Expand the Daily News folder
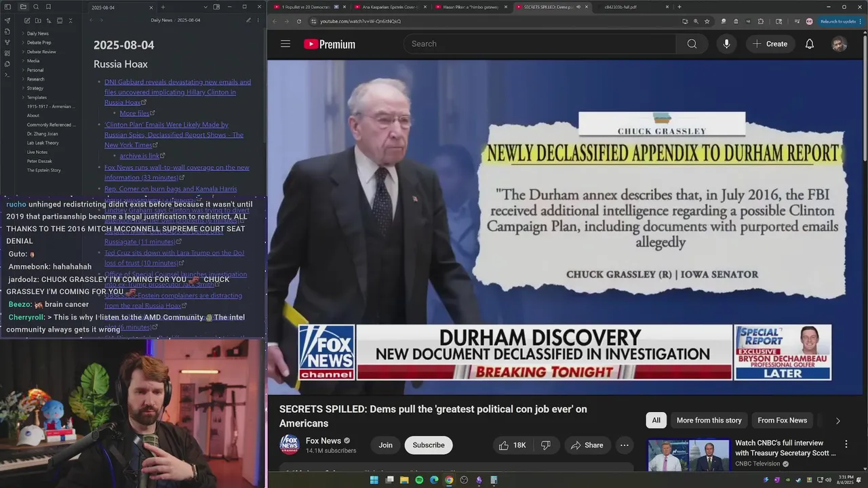The width and height of the screenshot is (868, 488). [37, 33]
